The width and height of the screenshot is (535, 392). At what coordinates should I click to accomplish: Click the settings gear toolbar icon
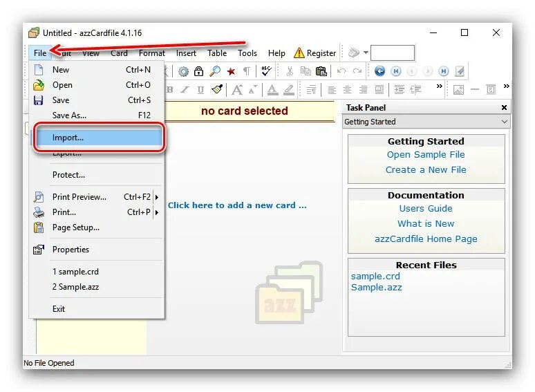pyautogui.click(x=184, y=71)
